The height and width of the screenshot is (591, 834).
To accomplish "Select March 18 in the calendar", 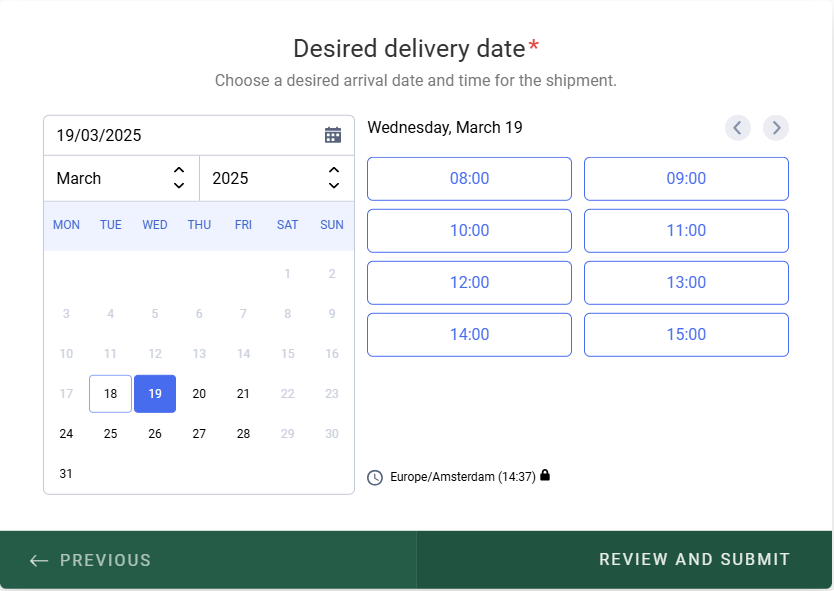I will coord(111,394).
